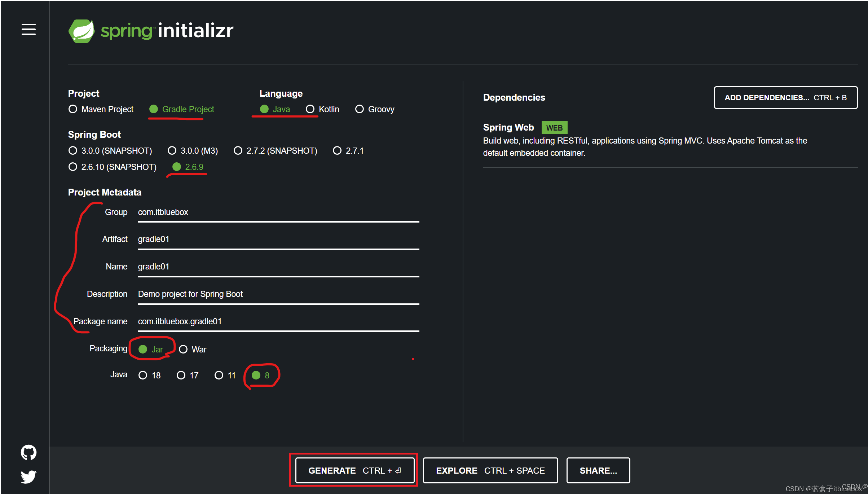This screenshot has height=496, width=868.
Task: Select Spring Boot 3.0.0 (SNAPSHOT)
Action: (110, 151)
